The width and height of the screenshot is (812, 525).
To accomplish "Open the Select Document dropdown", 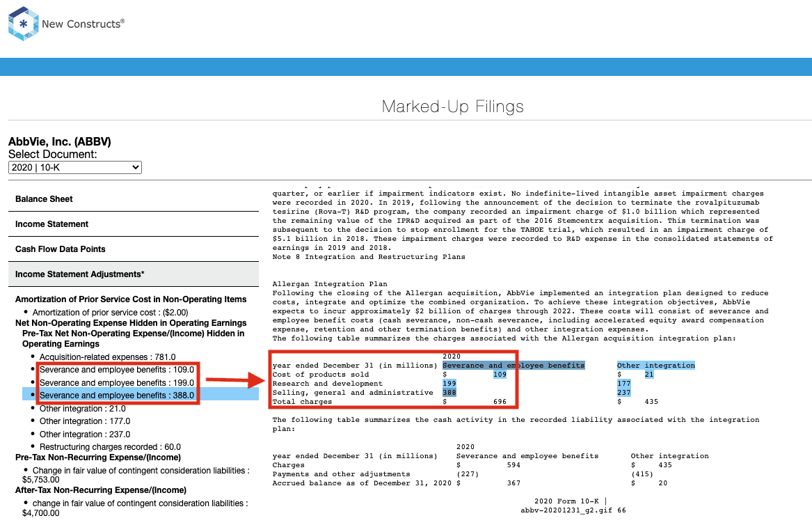I will click(75, 167).
